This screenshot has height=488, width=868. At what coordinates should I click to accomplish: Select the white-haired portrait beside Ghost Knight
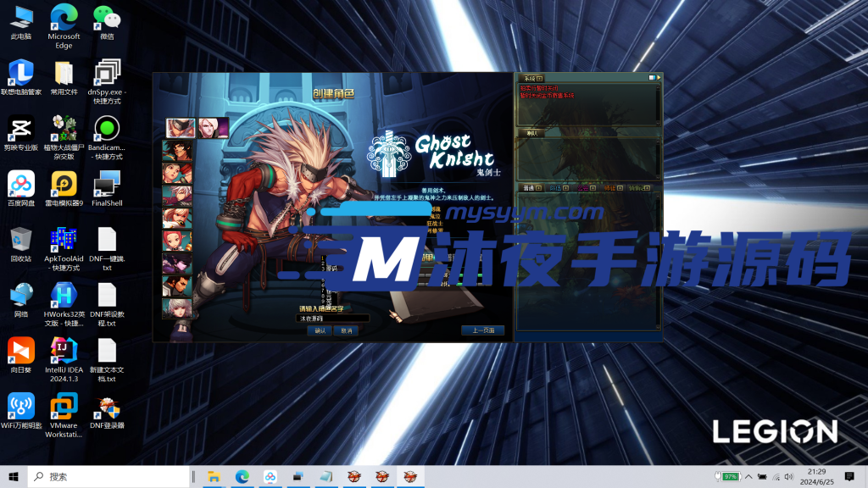[212, 128]
